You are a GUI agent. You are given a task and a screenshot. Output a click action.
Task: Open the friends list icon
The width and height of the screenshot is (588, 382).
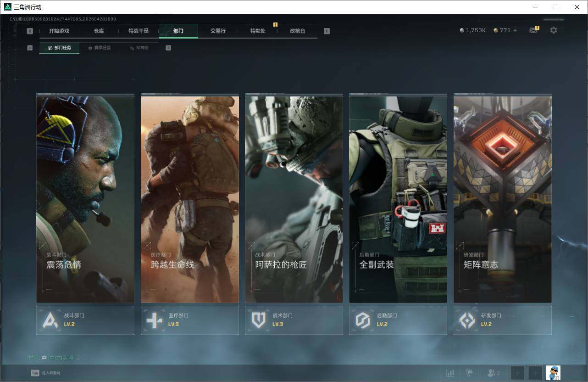(x=493, y=373)
